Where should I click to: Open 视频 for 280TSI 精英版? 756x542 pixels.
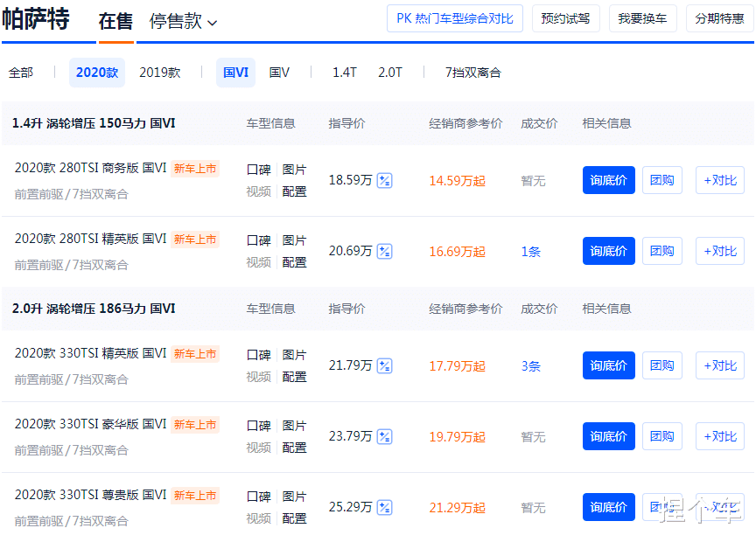[x=258, y=262]
